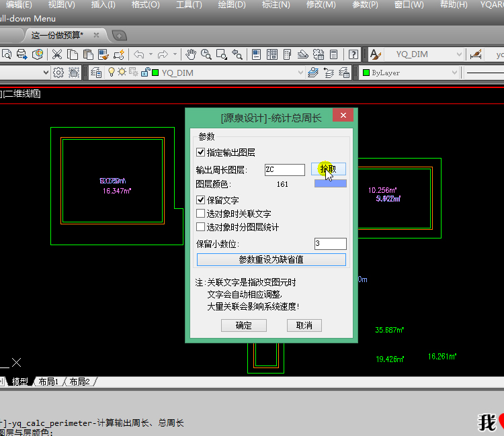504x436 pixels.
Task: Click the Layer Properties Manager icon
Action: pyautogui.click(x=95, y=73)
